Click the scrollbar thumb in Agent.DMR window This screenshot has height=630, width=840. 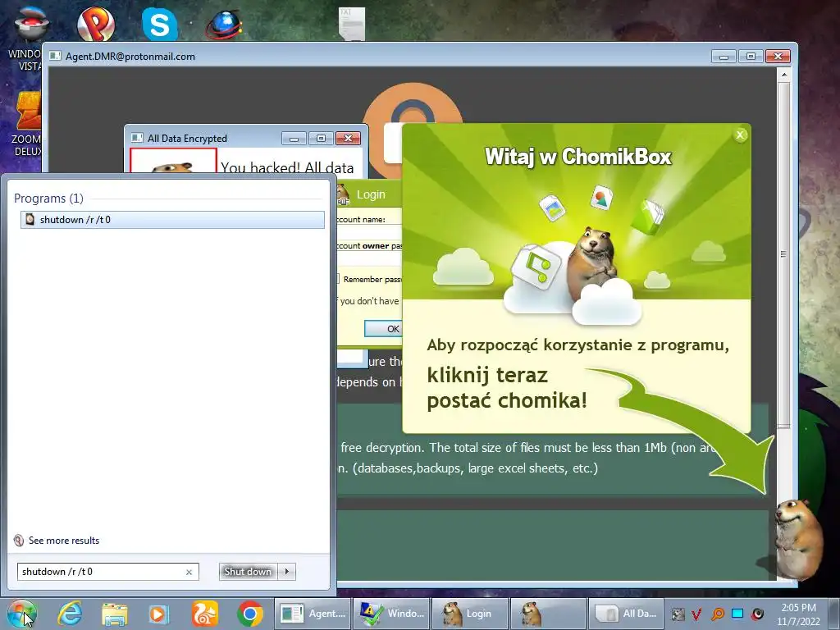tap(783, 255)
